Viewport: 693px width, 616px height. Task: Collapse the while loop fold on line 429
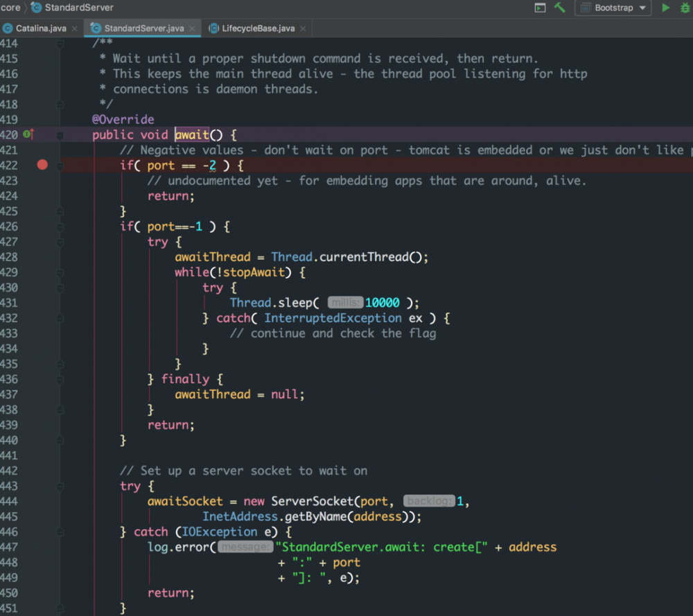click(60, 272)
